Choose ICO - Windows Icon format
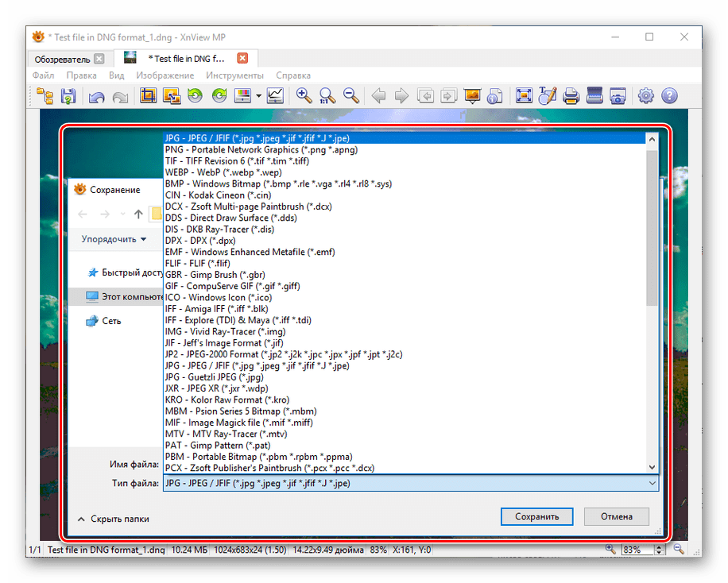 (405, 298)
